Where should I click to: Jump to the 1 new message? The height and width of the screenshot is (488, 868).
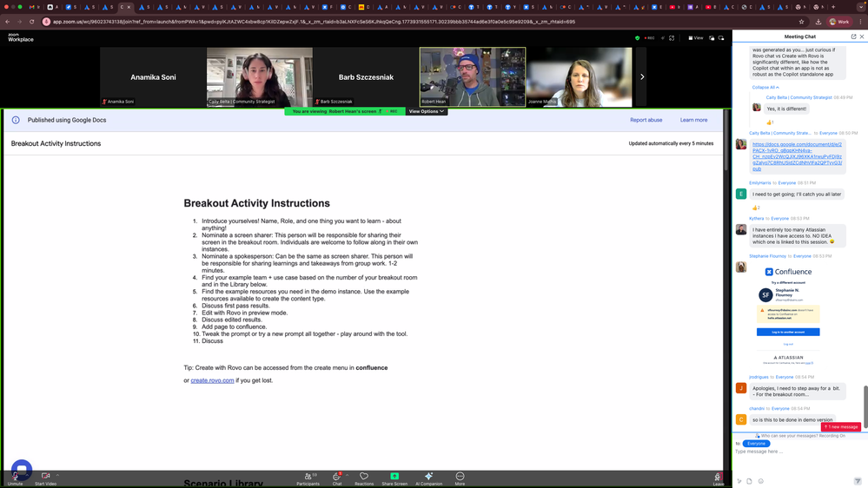point(841,426)
